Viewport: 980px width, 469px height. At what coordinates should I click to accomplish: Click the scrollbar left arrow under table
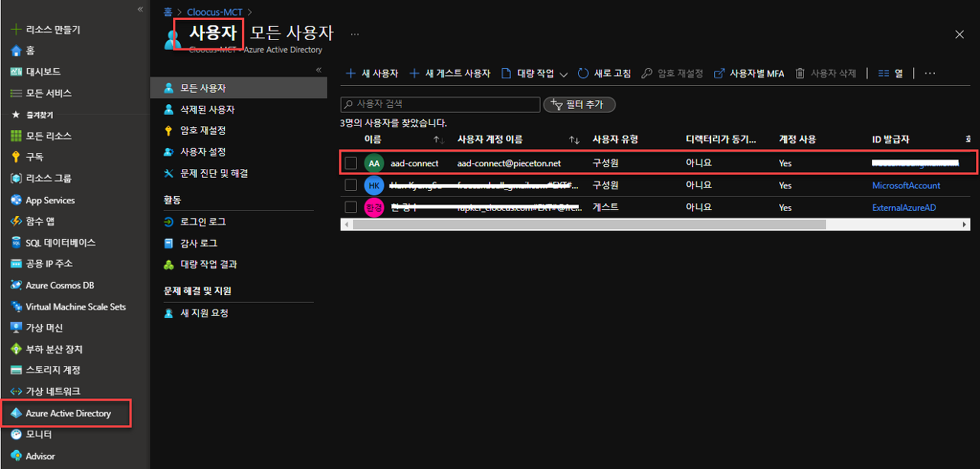click(x=346, y=224)
